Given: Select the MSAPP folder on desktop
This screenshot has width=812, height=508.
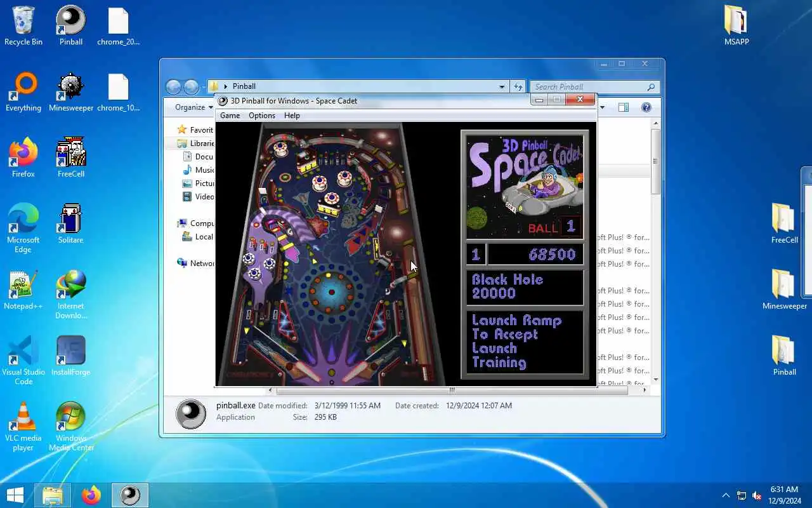Looking at the screenshot, I should point(737,26).
